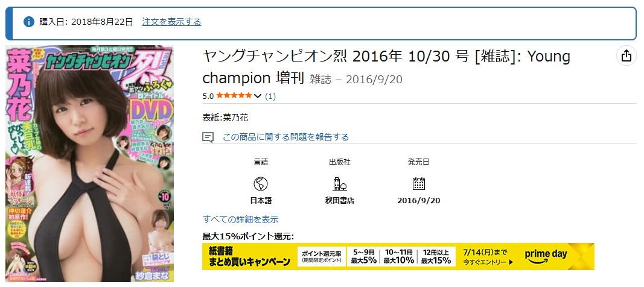Click the 2016/9/20 release date value
644x287 pixels.
pos(418,201)
